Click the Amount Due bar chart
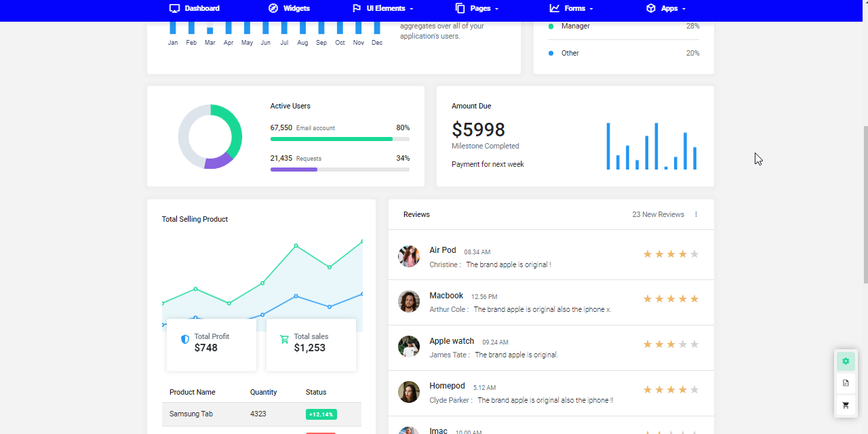868x434 pixels. coord(652,146)
